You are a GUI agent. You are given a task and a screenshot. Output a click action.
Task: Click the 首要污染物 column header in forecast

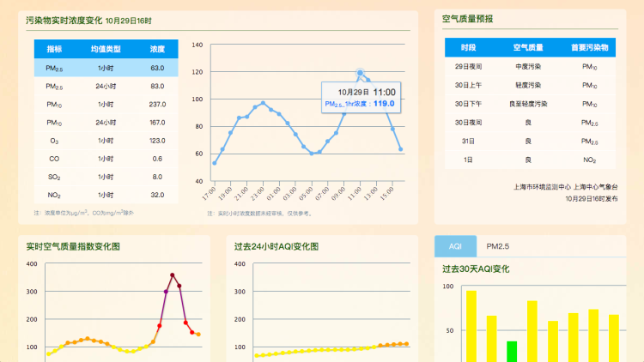coord(589,48)
